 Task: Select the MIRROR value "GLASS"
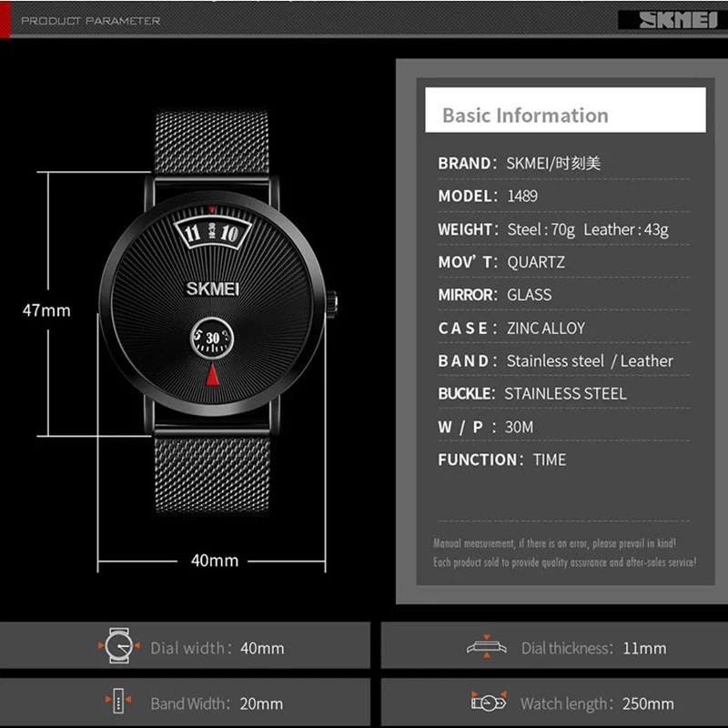[529, 295]
